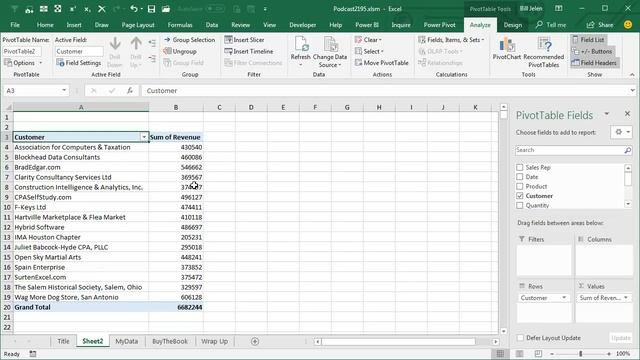Switch to Normal view in status bar

point(500,353)
